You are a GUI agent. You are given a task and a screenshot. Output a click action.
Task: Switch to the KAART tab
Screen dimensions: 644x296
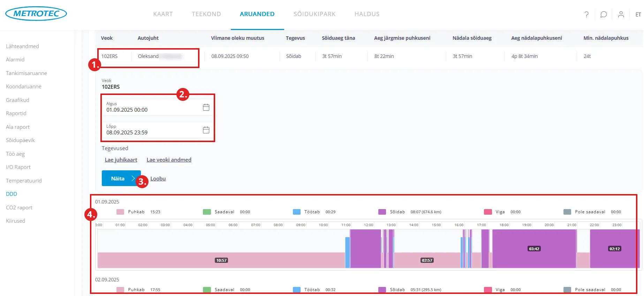(163, 14)
